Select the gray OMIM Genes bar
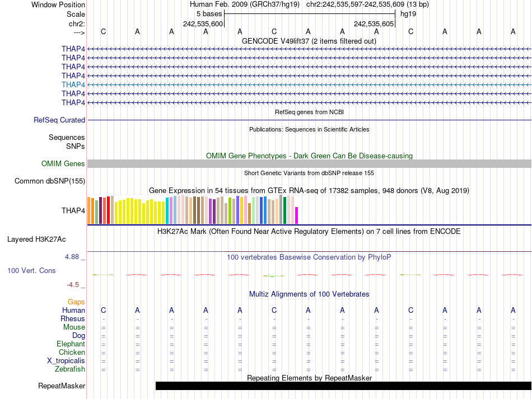The height and width of the screenshot is (399, 532). click(x=309, y=163)
